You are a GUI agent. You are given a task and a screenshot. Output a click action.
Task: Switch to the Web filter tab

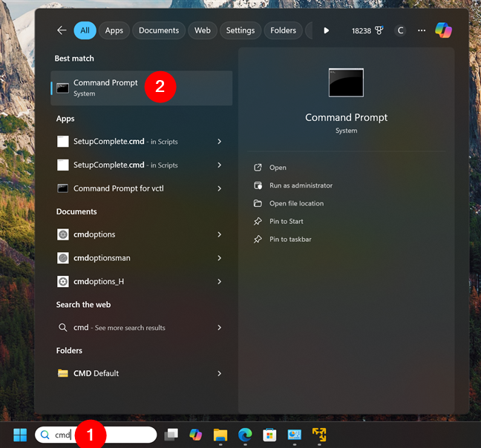(x=203, y=30)
